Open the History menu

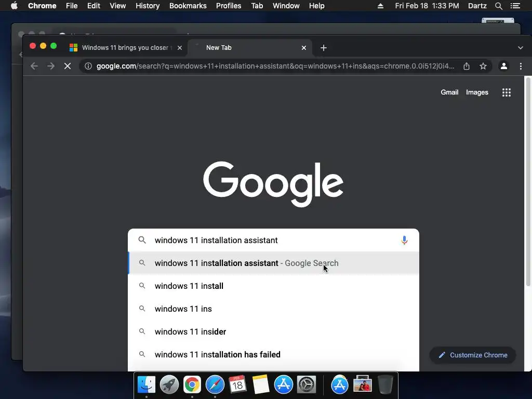coord(148,6)
